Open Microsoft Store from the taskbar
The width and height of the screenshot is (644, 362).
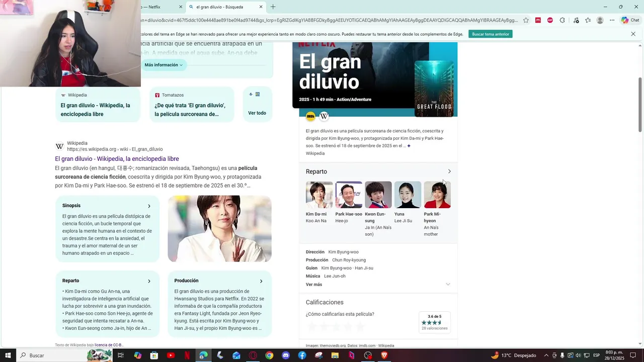click(154, 355)
